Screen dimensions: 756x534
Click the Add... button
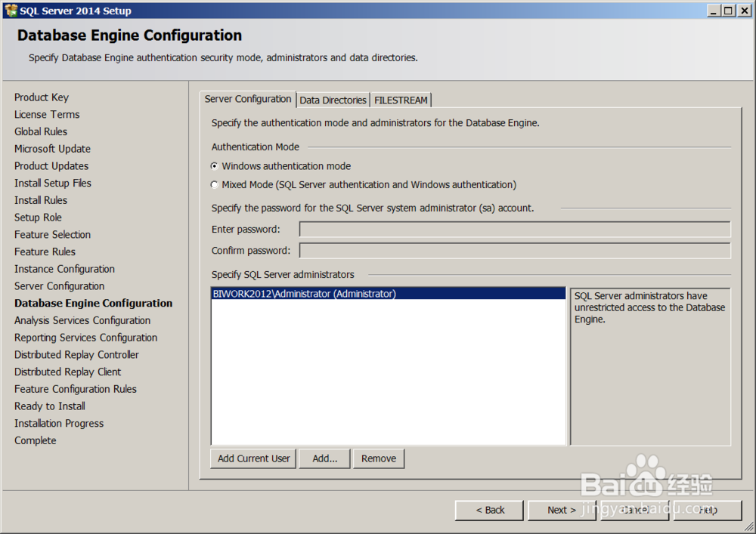324,458
